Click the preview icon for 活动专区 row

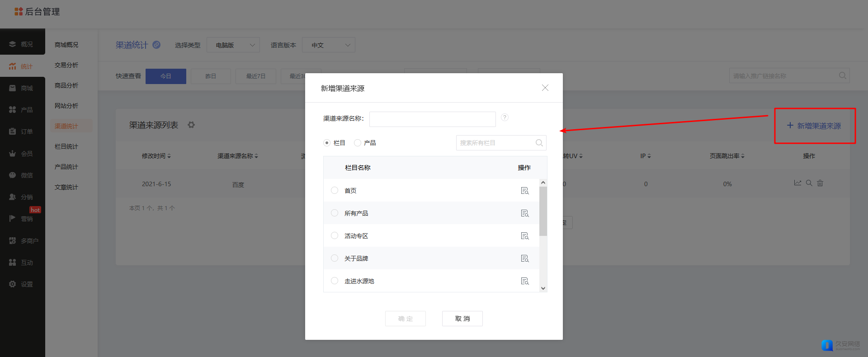pyautogui.click(x=524, y=236)
